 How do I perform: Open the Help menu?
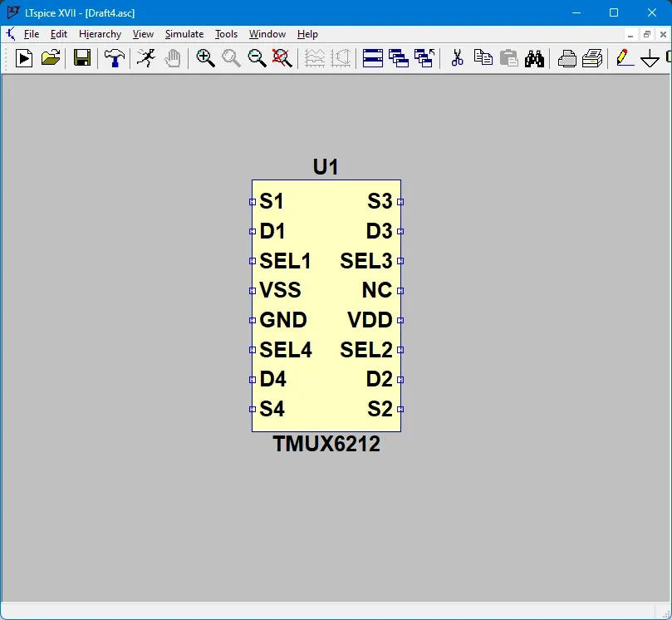[307, 34]
